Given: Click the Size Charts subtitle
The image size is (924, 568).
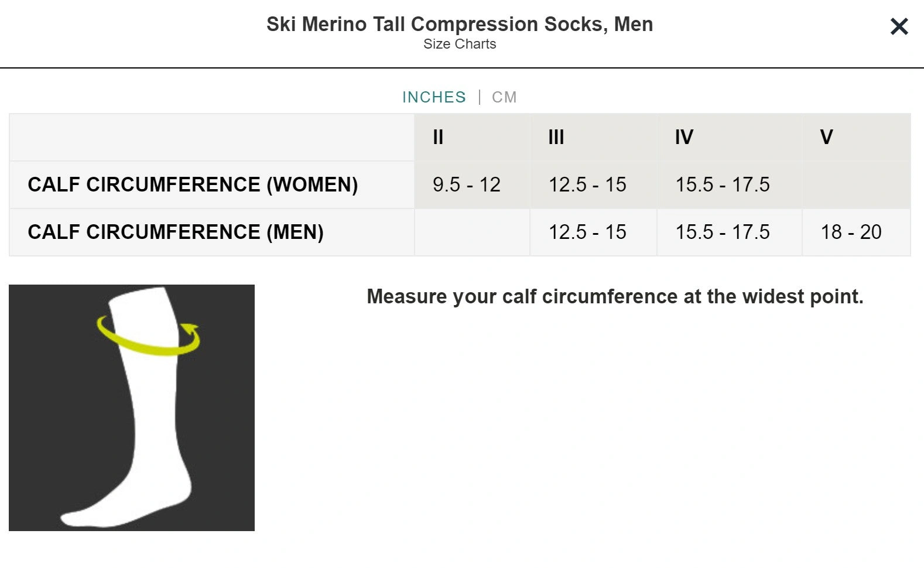Looking at the screenshot, I should click(460, 44).
